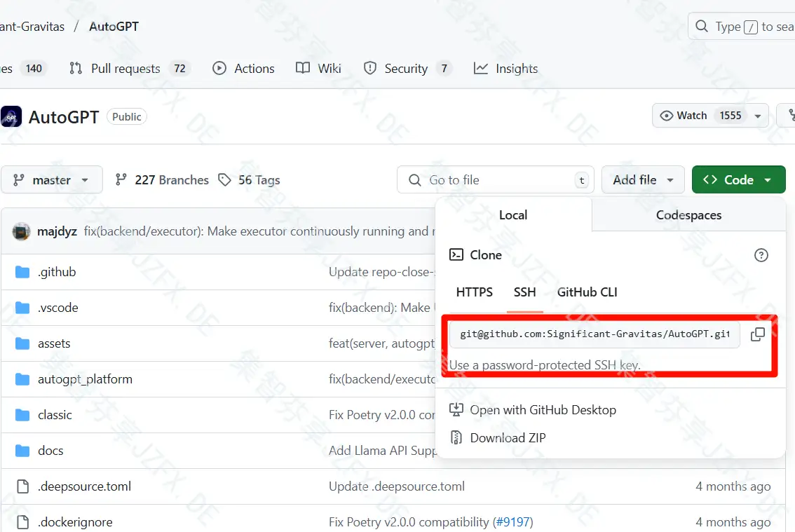This screenshot has width=795, height=532.
Task: Open the classic folder
Action: click(55, 415)
